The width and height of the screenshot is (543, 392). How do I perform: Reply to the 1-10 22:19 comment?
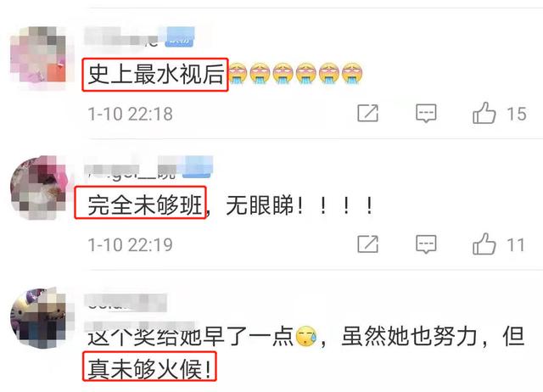[x=426, y=244]
